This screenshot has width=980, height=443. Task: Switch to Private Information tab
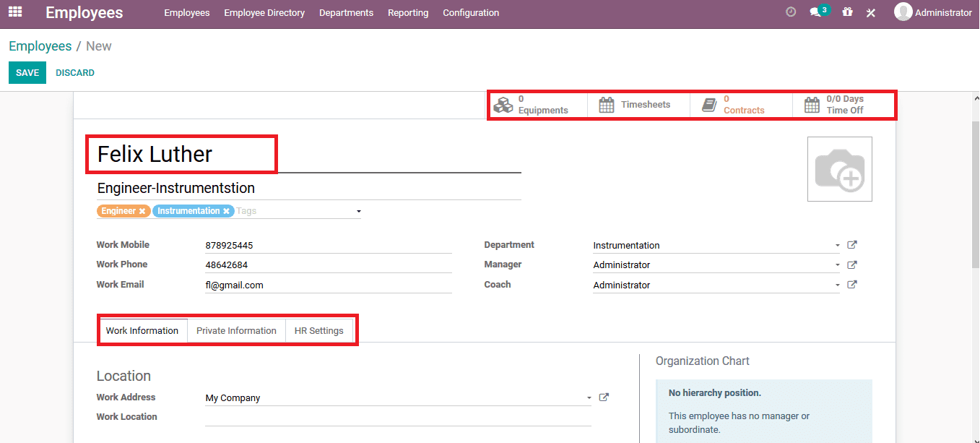[x=236, y=331]
